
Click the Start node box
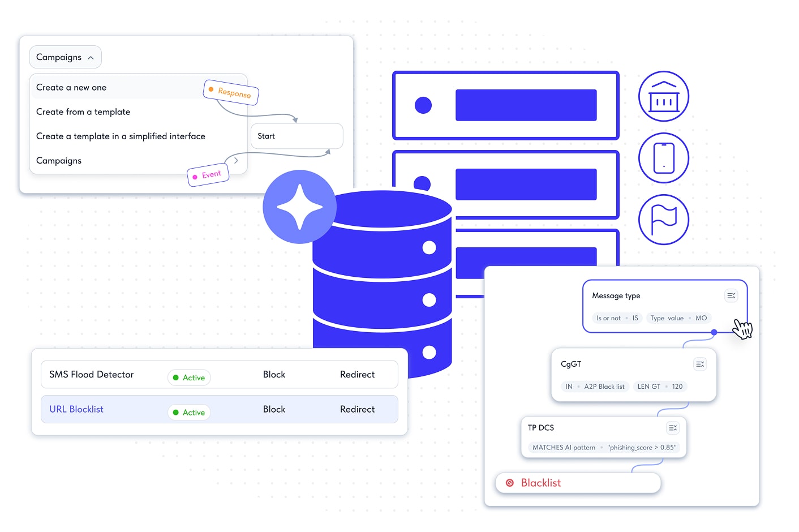tap(297, 136)
